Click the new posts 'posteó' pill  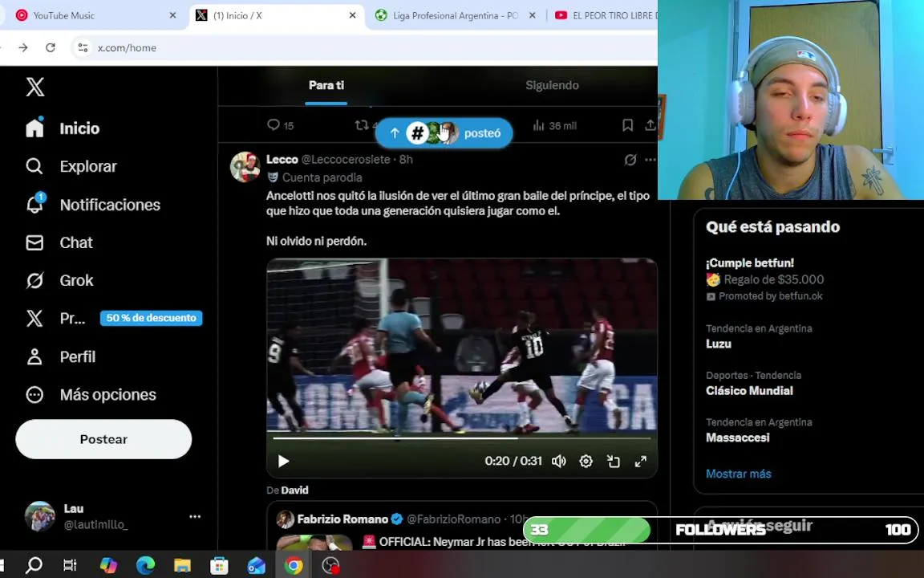[x=444, y=132]
